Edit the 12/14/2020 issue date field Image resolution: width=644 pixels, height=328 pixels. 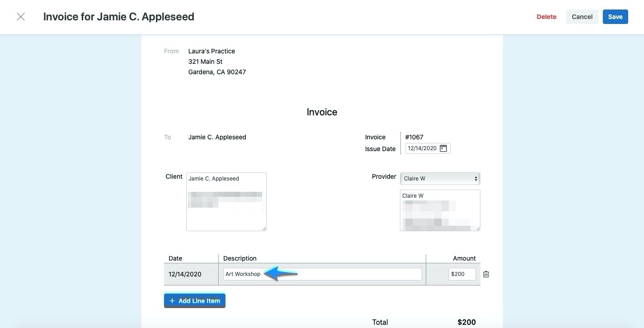[x=423, y=148]
